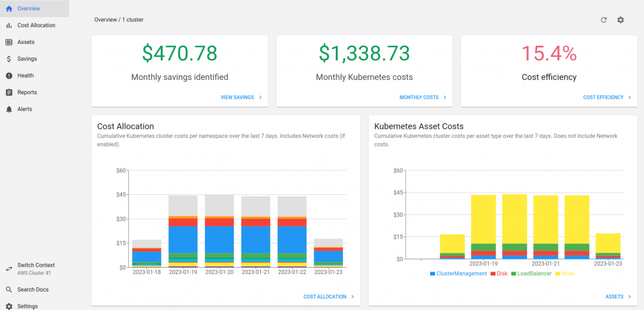
Task: Click the Alerts bell icon
Action: tap(9, 109)
